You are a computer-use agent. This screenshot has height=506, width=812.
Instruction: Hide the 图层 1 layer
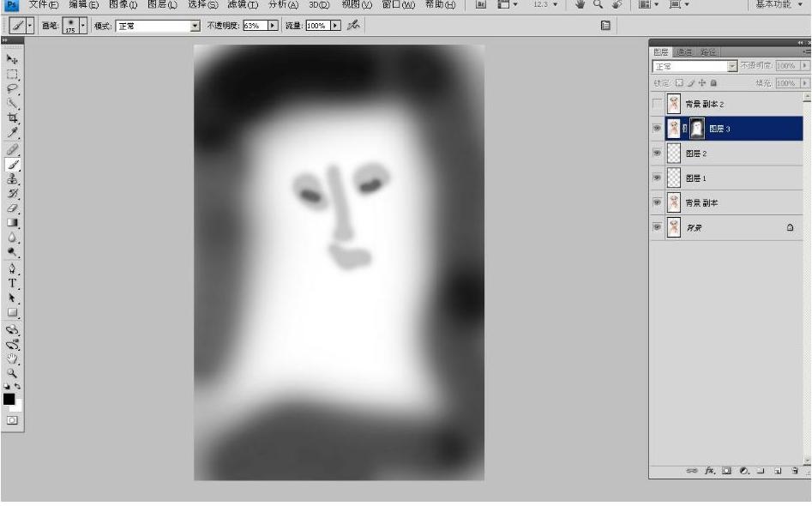pos(657,178)
